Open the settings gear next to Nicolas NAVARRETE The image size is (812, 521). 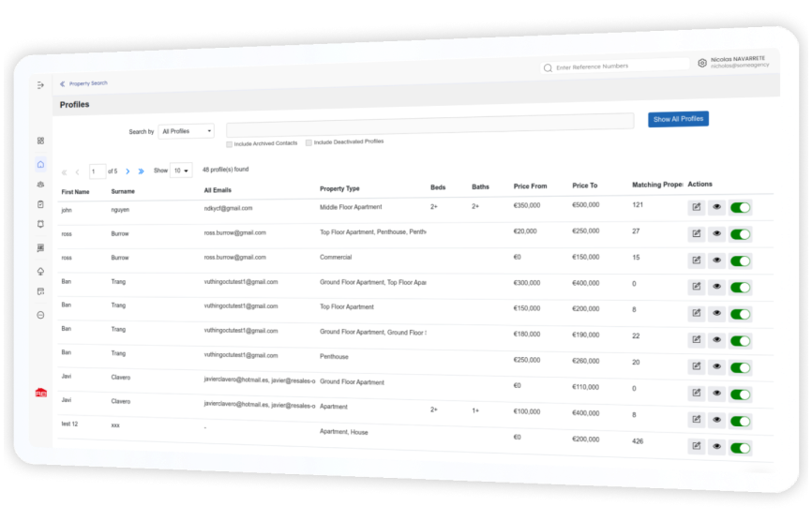tap(702, 63)
